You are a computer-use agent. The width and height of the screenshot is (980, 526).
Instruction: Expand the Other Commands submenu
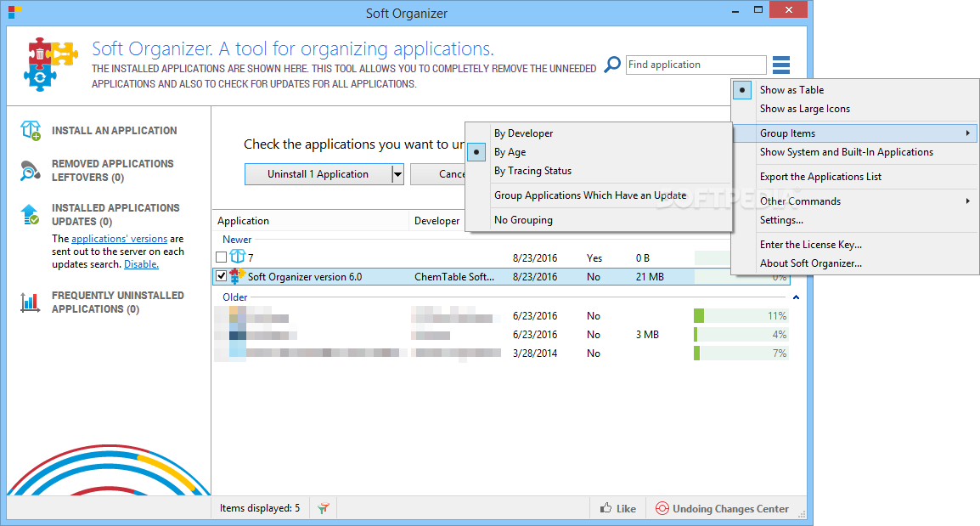(x=854, y=201)
